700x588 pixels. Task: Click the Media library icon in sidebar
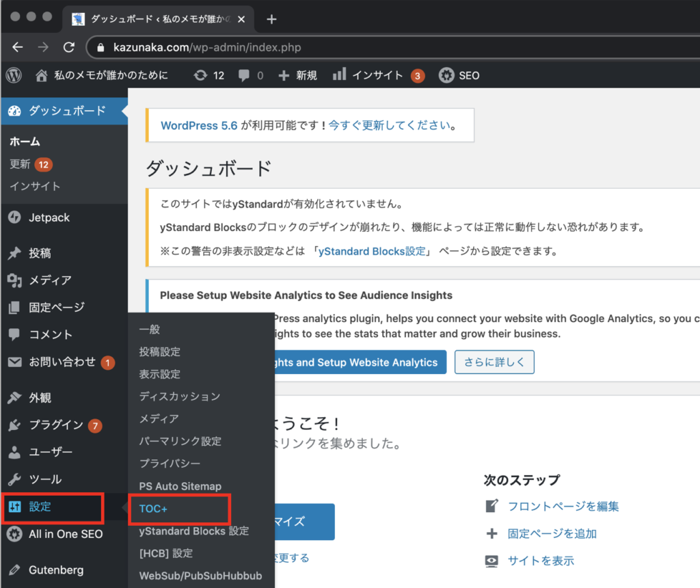15,280
